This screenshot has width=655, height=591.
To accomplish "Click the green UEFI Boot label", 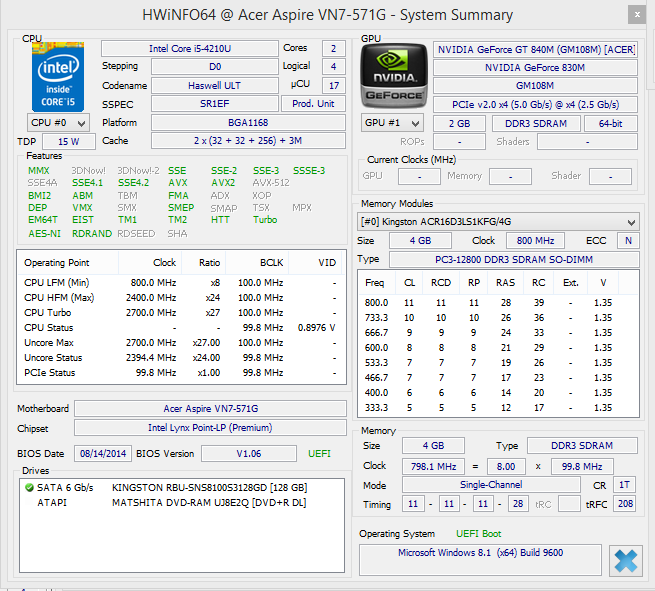I will click(x=478, y=534).
